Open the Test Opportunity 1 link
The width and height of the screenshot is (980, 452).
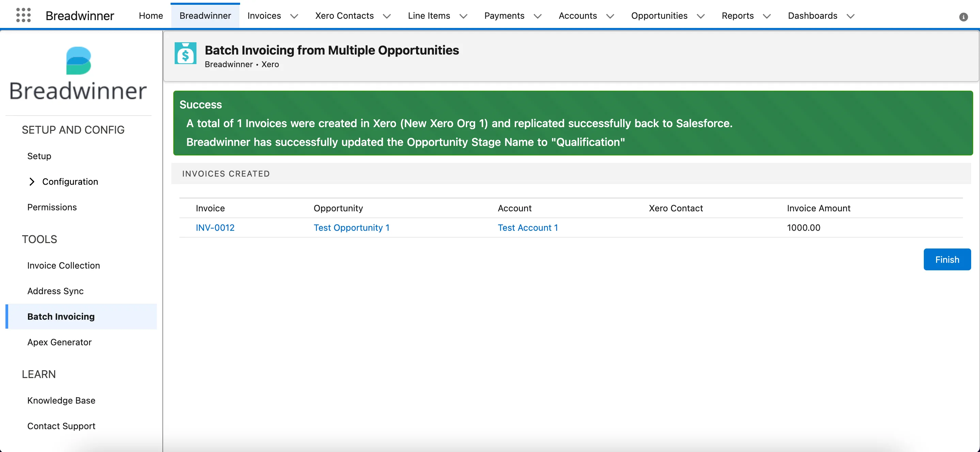(x=351, y=227)
